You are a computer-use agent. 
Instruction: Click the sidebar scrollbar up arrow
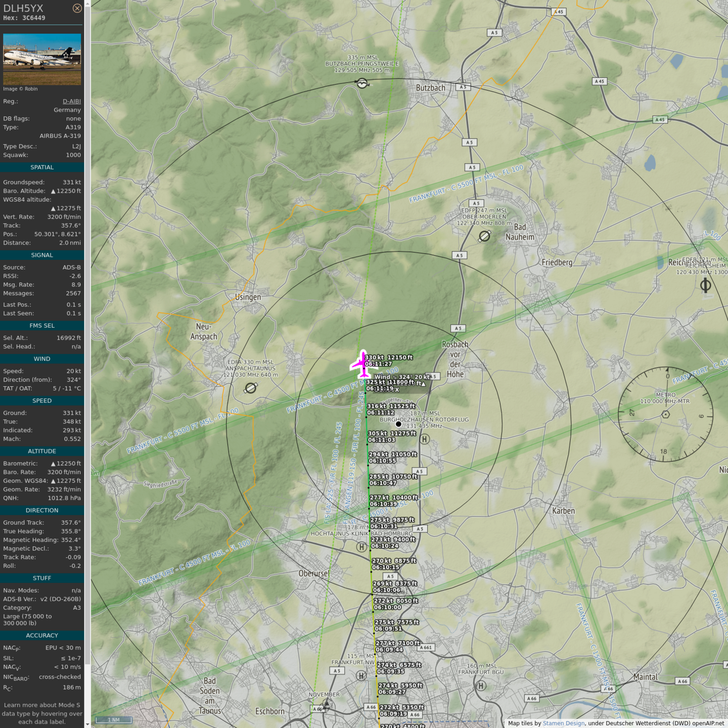coord(87,4)
